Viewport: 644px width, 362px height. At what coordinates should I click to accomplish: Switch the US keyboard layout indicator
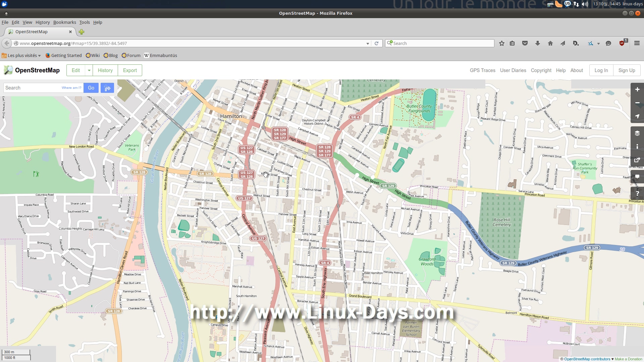pyautogui.click(x=568, y=4)
